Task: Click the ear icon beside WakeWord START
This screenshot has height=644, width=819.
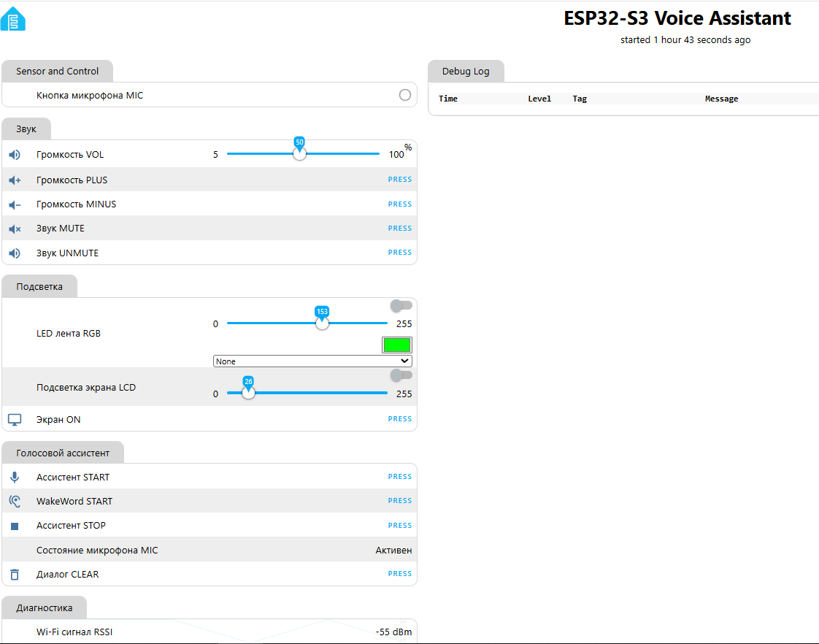Action: [x=15, y=502]
